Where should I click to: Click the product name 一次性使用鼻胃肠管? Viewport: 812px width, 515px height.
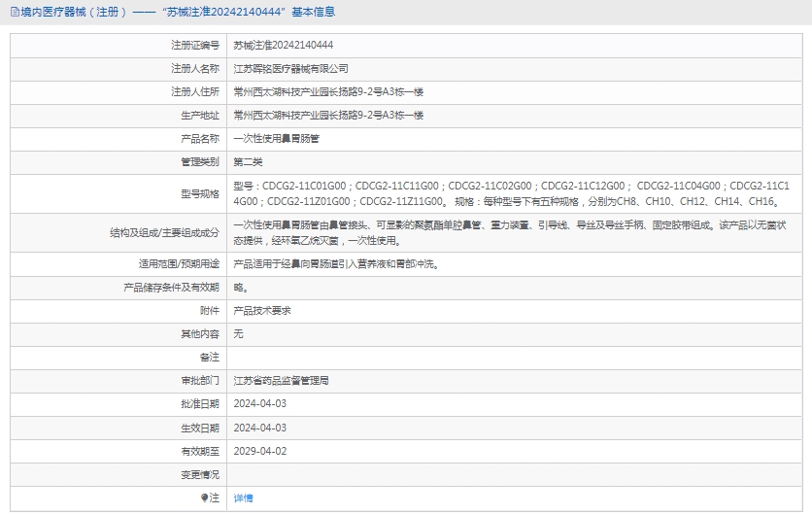click(x=276, y=139)
